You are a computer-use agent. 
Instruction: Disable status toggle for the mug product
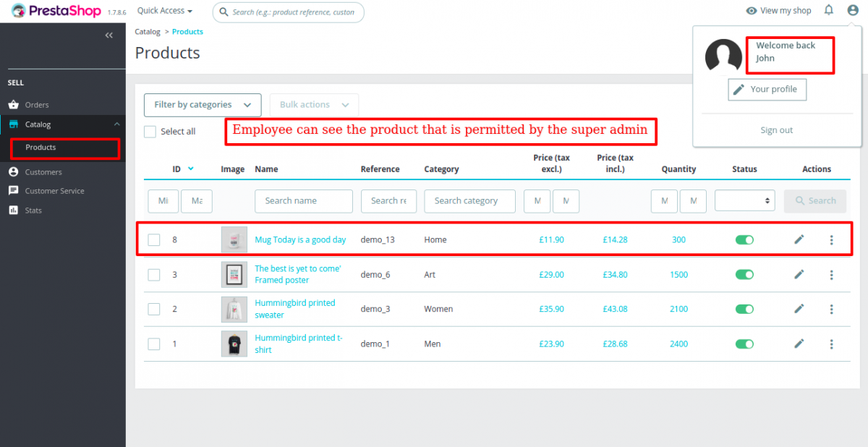click(744, 239)
